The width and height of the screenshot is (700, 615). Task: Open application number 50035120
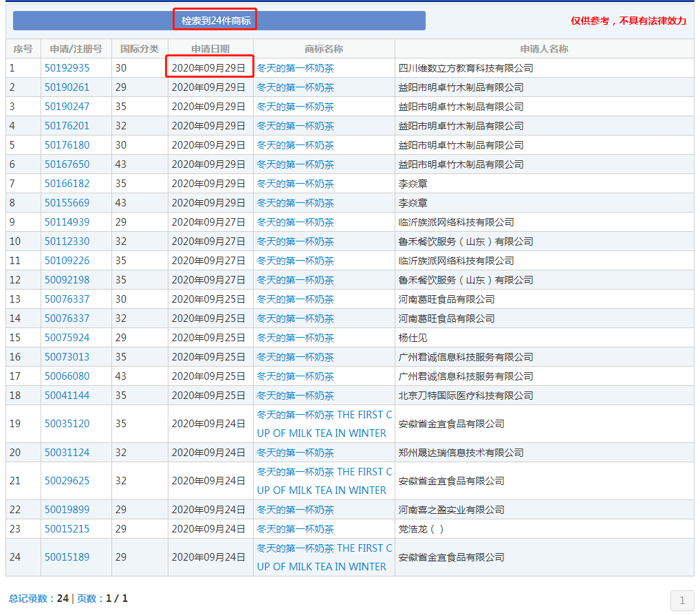click(67, 424)
